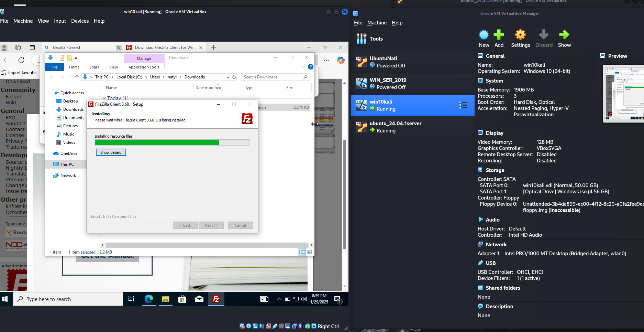The width and height of the screenshot is (644, 332).
Task: Open Microsoft Store from the taskbar
Action: (x=182, y=299)
